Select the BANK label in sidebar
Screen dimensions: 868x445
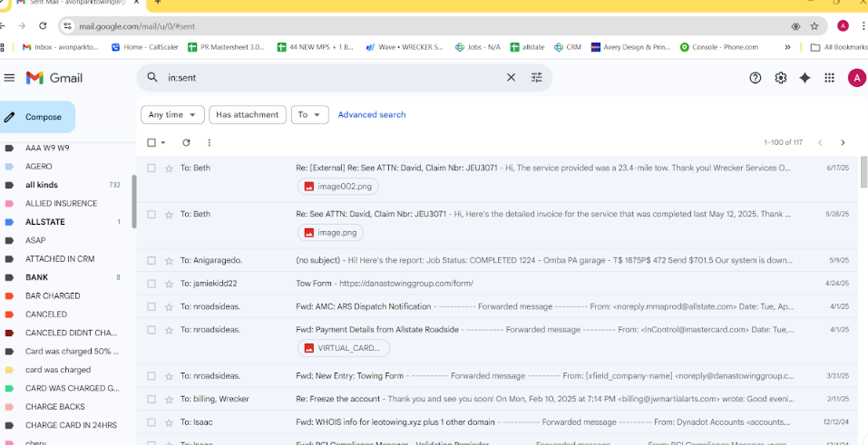click(37, 277)
